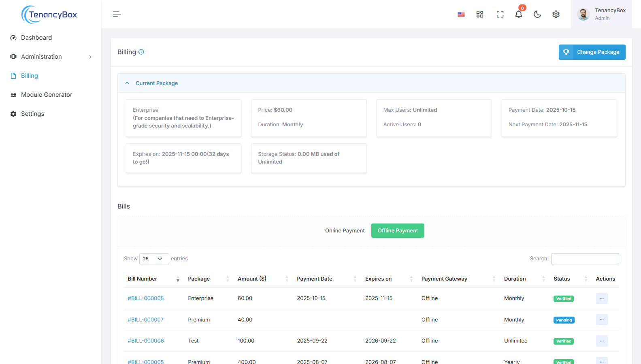The image size is (641, 364).
Task: Toggle the hamburger sidebar menu icon
Action: tap(117, 14)
